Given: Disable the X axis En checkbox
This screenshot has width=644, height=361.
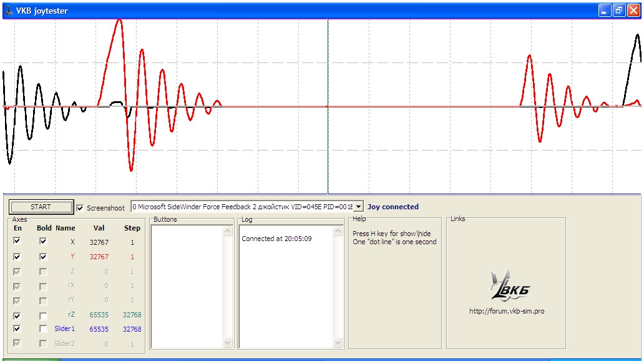Looking at the screenshot, I should (x=17, y=241).
